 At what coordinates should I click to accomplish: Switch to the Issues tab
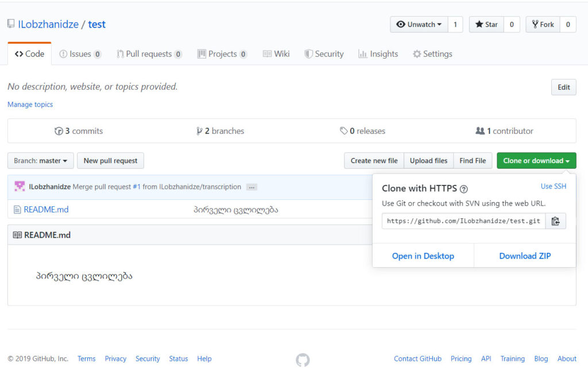coord(80,54)
